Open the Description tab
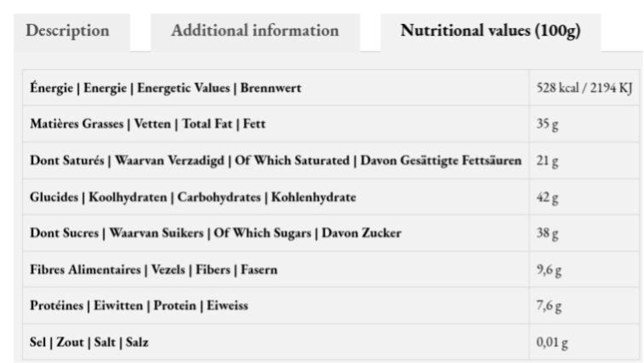This screenshot has height=363, width=644. point(68,31)
